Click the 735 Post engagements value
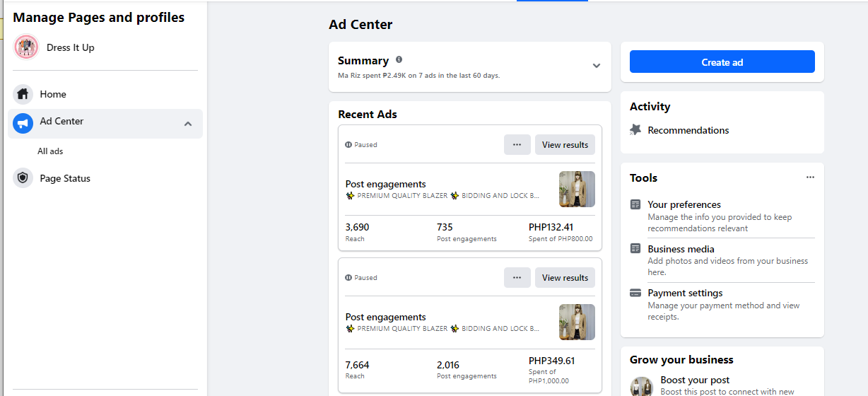 (x=445, y=227)
